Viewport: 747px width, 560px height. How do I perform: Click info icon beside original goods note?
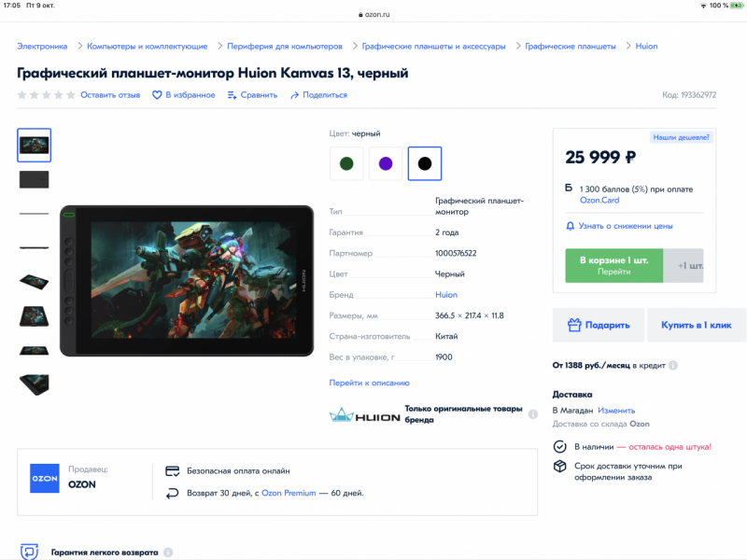coord(532,414)
